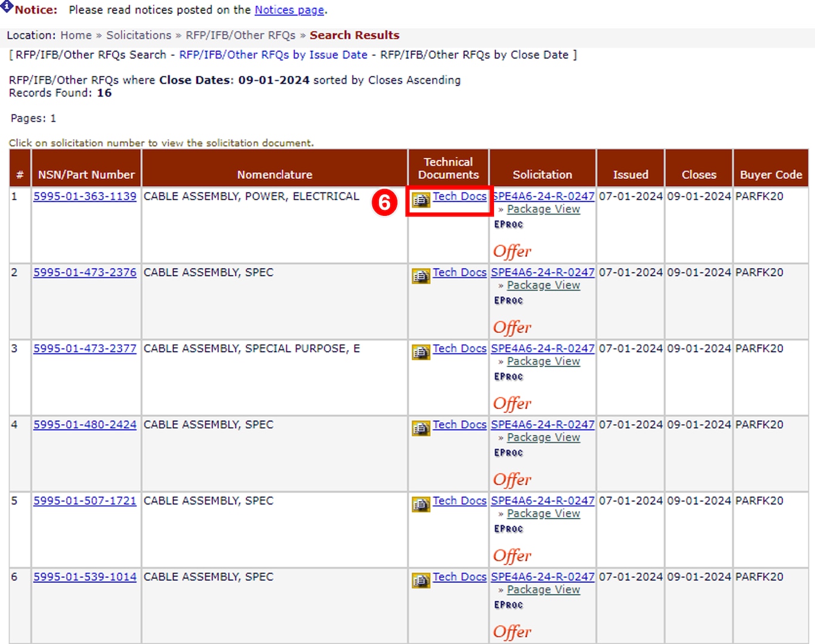
Task: Select 'CABLE ASSEMBLY, POWER, ELECTRICAL' nomenclature text
Action: click(x=251, y=196)
